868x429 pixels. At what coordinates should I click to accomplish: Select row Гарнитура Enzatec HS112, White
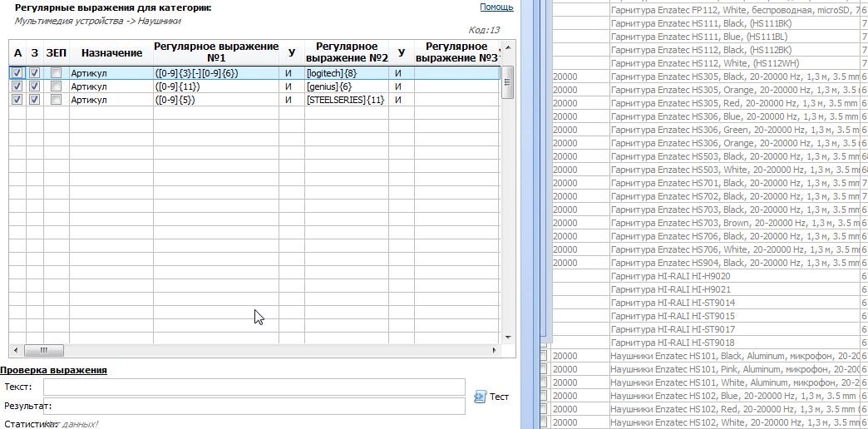coord(735,63)
